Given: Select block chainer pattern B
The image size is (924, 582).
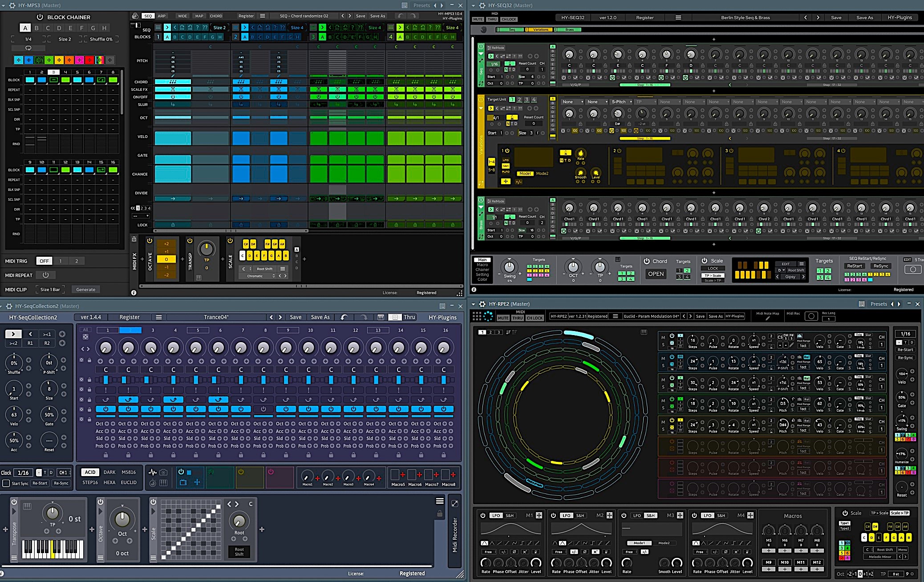Looking at the screenshot, I should pyautogui.click(x=36, y=28).
